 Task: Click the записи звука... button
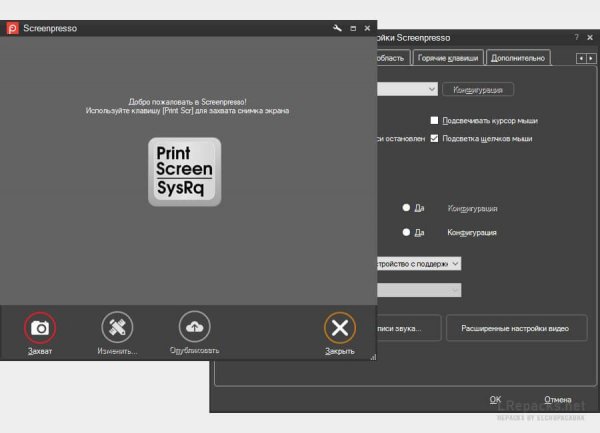pyautogui.click(x=409, y=328)
